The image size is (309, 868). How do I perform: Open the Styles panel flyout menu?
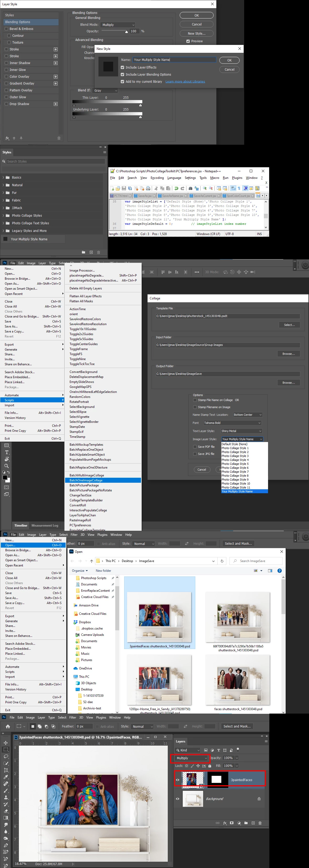pos(104,152)
